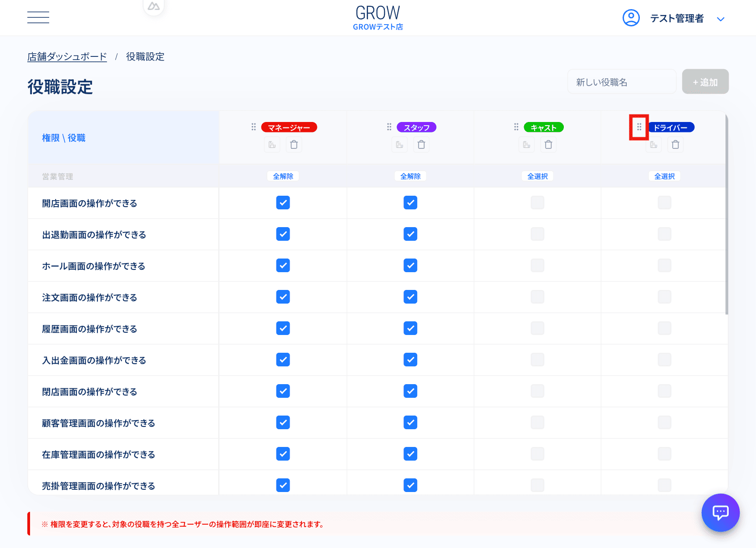Grab the ドライバー column drag handle

pos(639,127)
